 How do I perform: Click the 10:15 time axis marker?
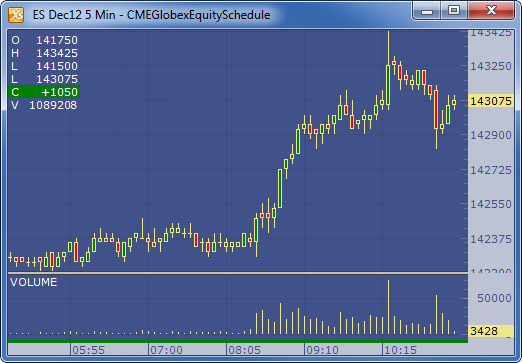click(x=400, y=350)
